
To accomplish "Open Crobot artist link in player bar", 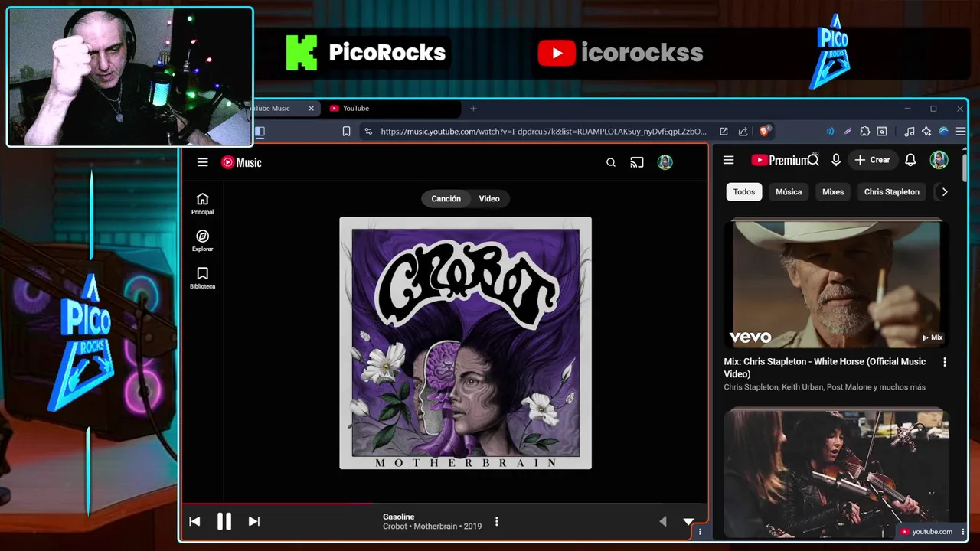I will coord(395,527).
